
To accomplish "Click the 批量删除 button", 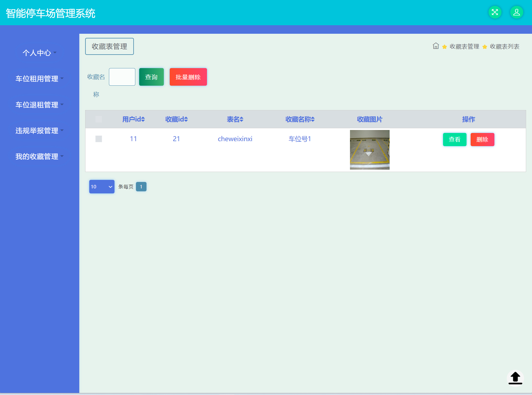I will [188, 77].
